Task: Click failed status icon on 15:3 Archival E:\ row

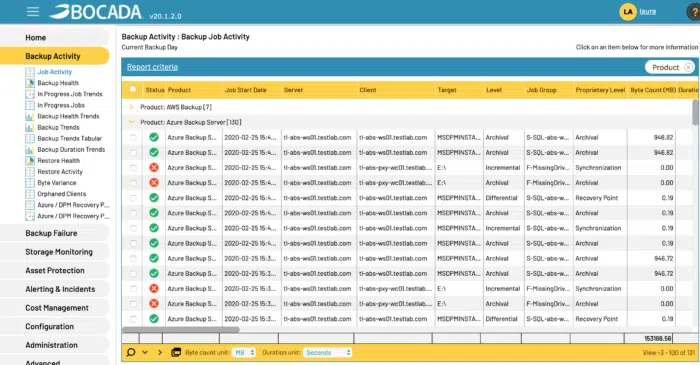Action: (154, 304)
